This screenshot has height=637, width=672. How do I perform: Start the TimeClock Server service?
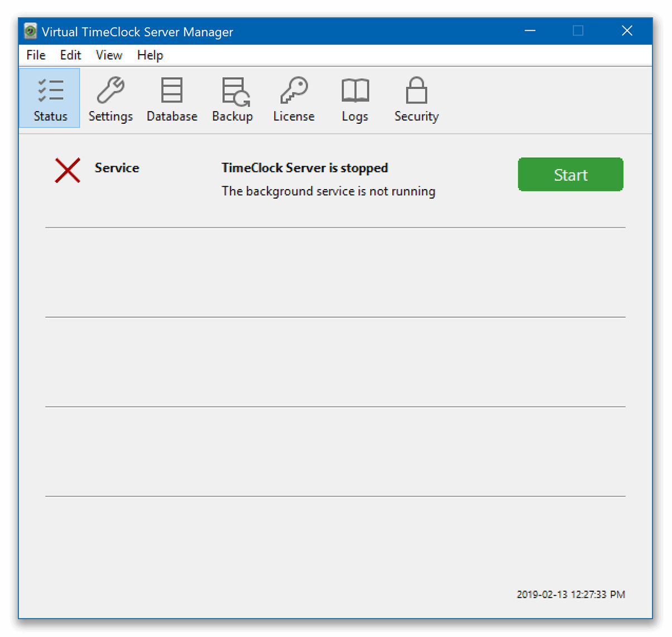570,174
